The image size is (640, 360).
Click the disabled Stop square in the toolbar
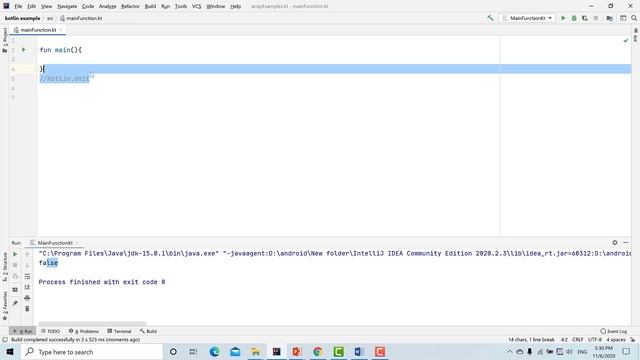coord(596,18)
